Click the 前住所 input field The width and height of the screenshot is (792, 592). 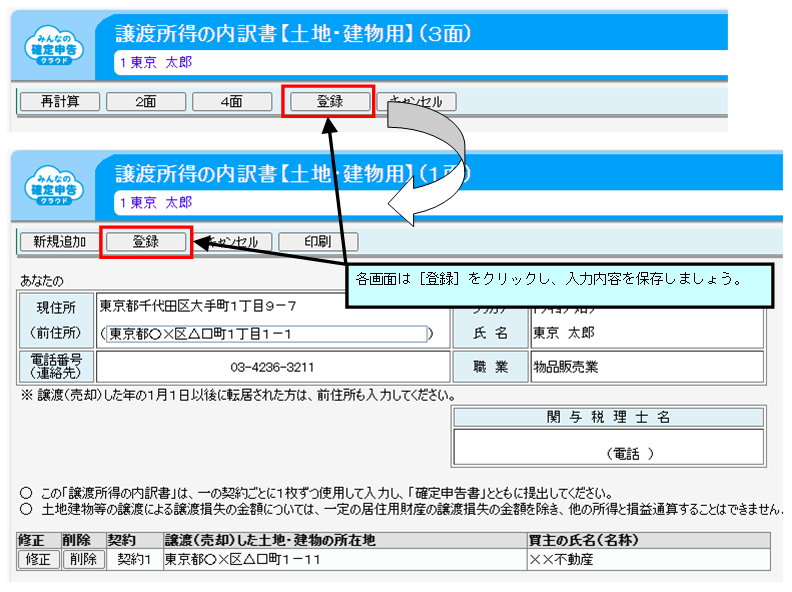point(267,334)
